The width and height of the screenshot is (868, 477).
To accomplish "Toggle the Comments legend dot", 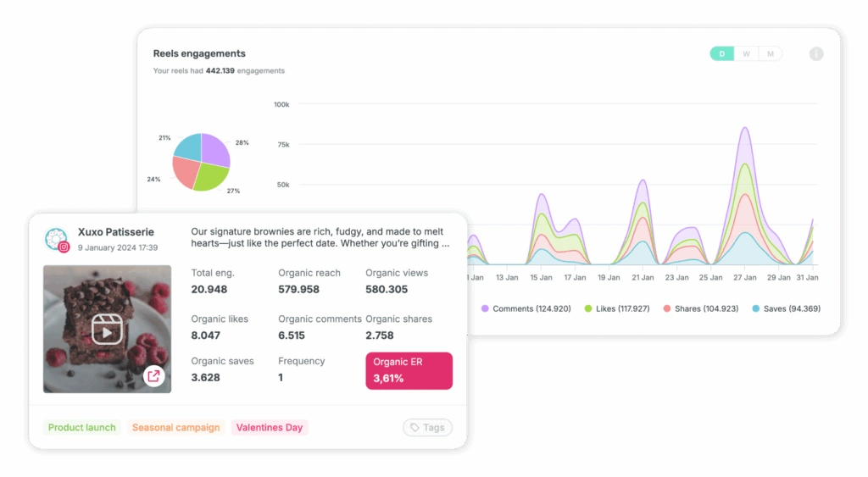I will coord(485,308).
